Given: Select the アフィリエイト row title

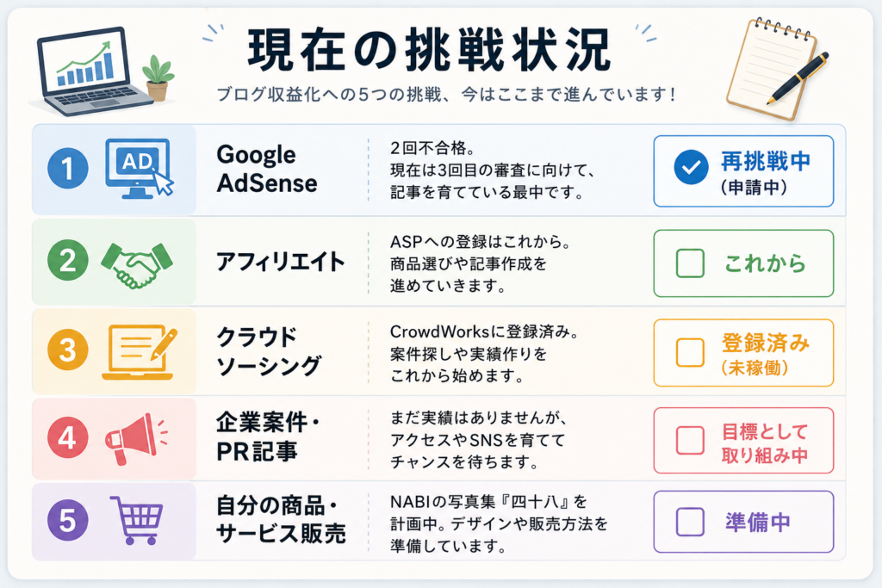Looking at the screenshot, I should pos(280,262).
